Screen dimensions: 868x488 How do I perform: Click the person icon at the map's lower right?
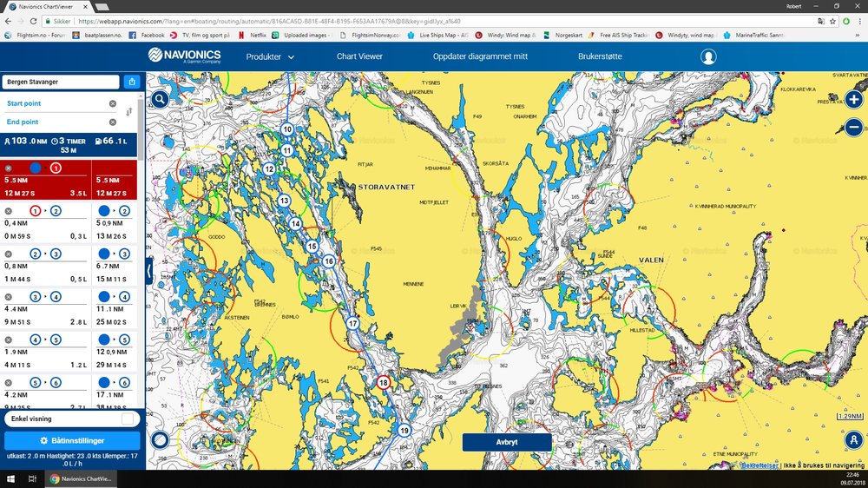coord(853,440)
